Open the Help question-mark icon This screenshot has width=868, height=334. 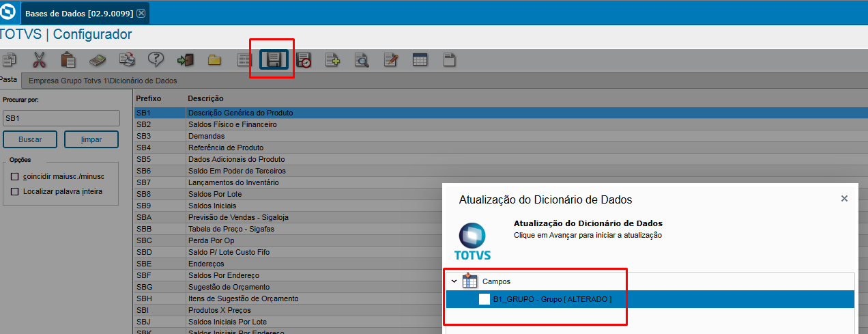156,60
